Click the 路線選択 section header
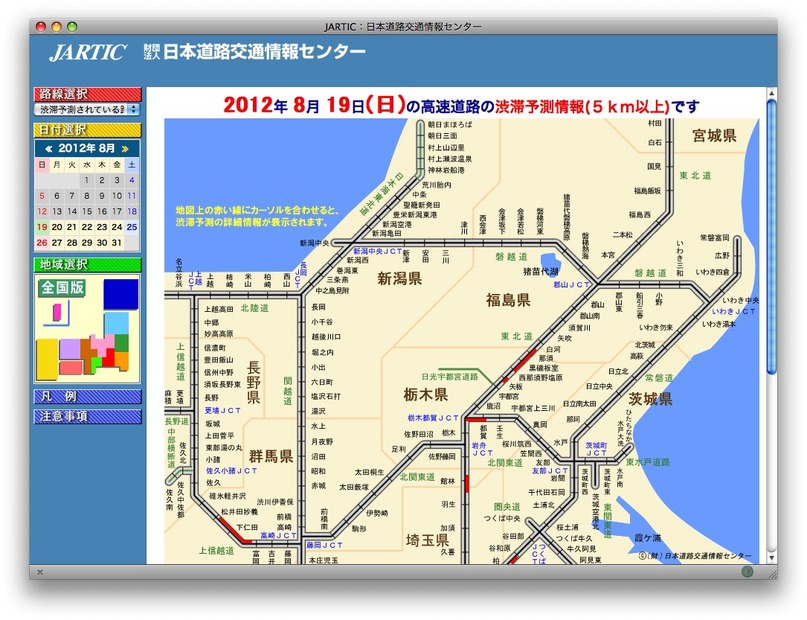This screenshot has width=807, height=620. click(x=87, y=94)
